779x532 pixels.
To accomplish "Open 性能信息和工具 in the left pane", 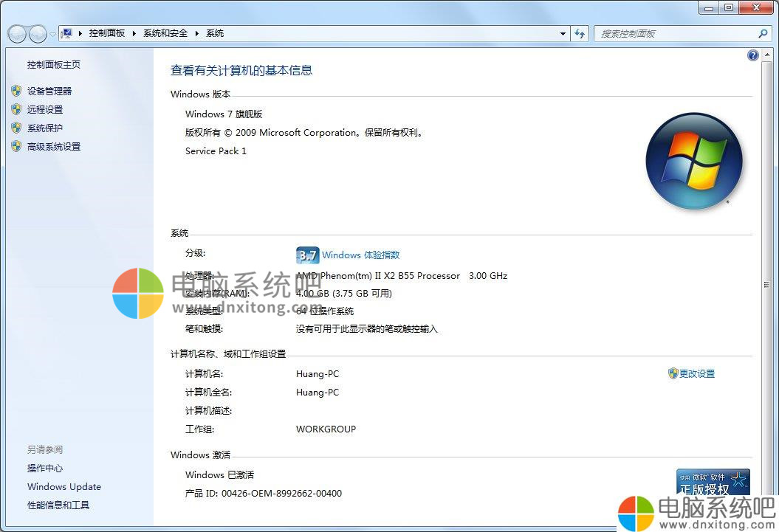I will point(58,505).
